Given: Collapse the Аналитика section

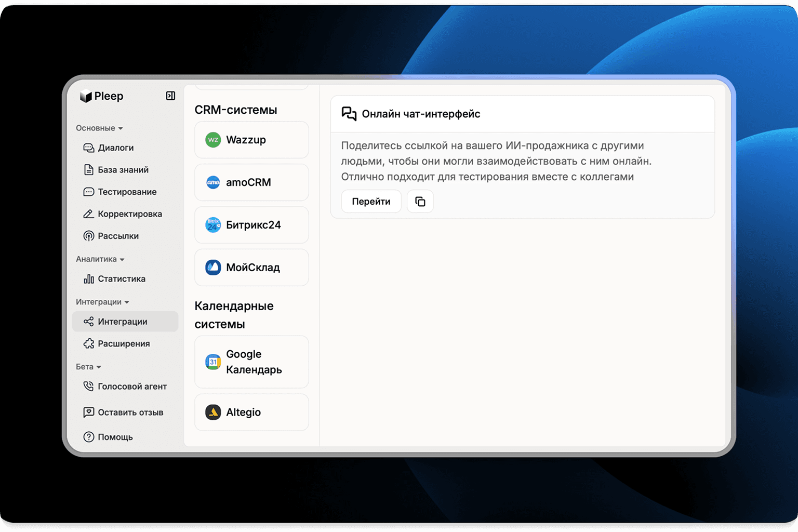Looking at the screenshot, I should 100,259.
